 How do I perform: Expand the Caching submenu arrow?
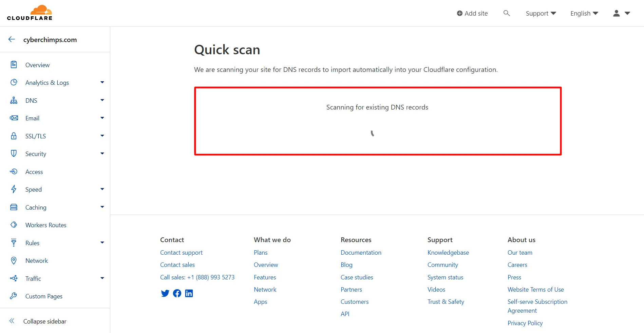click(x=102, y=207)
